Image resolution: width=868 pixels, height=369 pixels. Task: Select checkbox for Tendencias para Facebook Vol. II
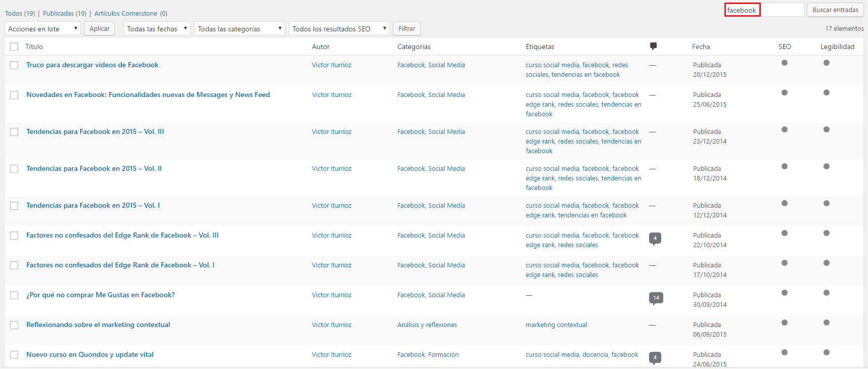pyautogui.click(x=14, y=169)
